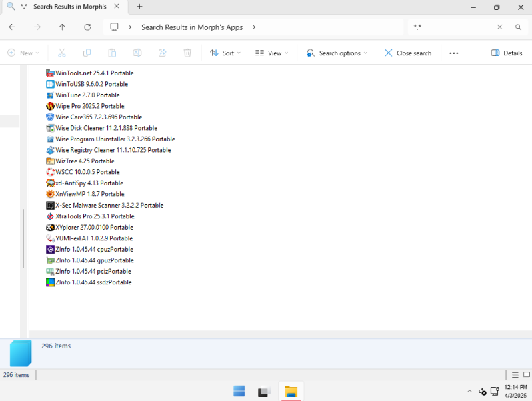The width and height of the screenshot is (532, 401).
Task: Click the search magnifier icon
Action: 518,27
